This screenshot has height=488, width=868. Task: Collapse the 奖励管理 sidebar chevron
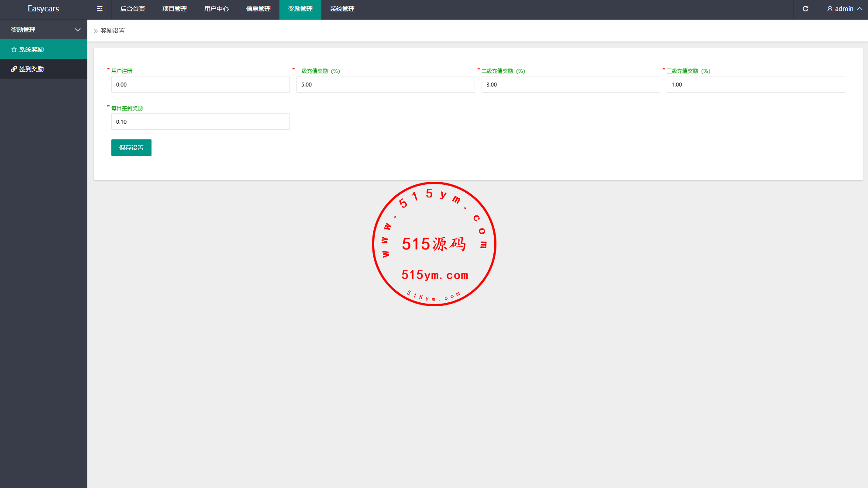(78, 30)
